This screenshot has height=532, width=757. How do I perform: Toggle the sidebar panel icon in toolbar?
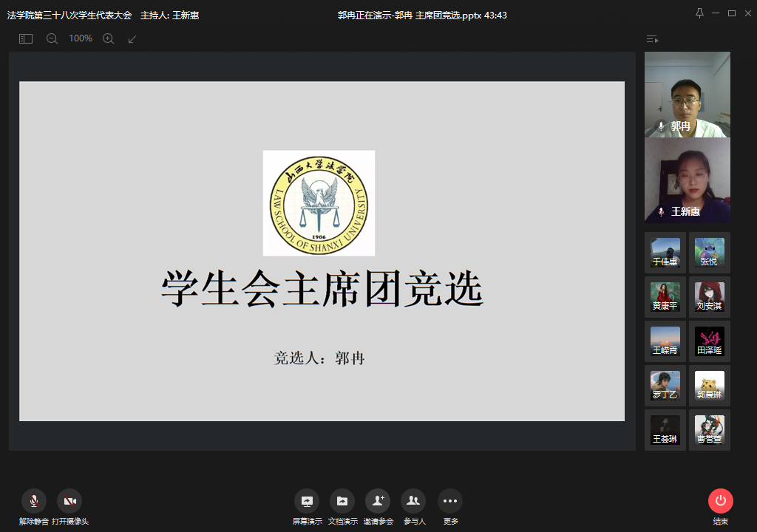26,38
